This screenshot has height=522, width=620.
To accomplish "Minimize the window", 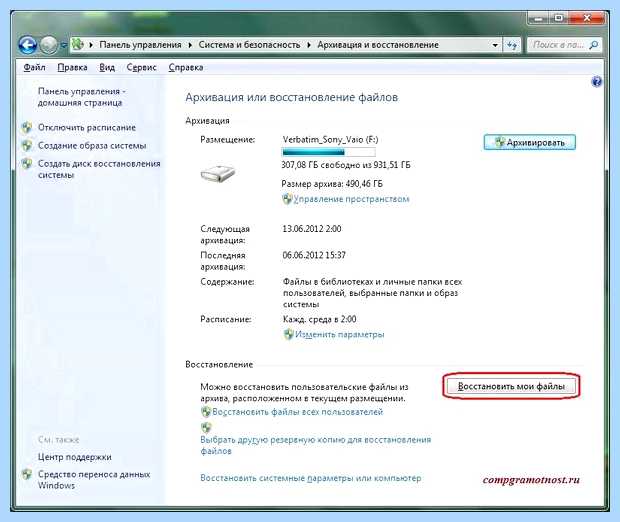I will click(539, 18).
